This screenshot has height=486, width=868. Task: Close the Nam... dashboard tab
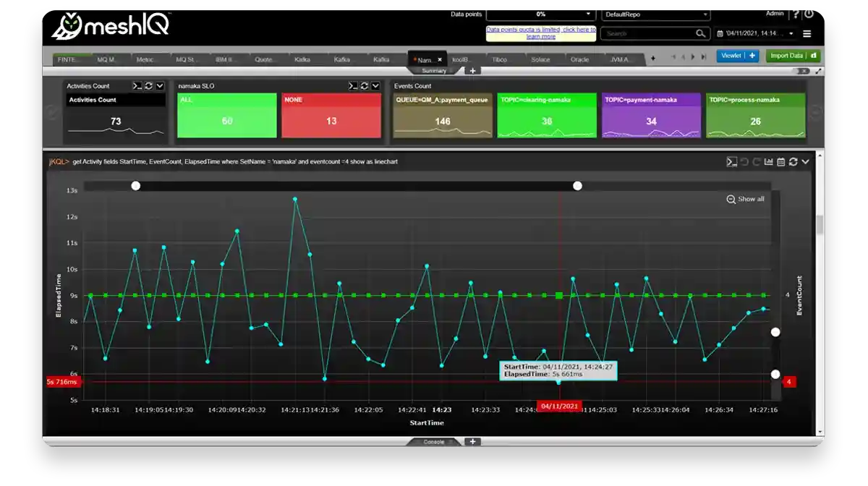pyautogui.click(x=440, y=60)
